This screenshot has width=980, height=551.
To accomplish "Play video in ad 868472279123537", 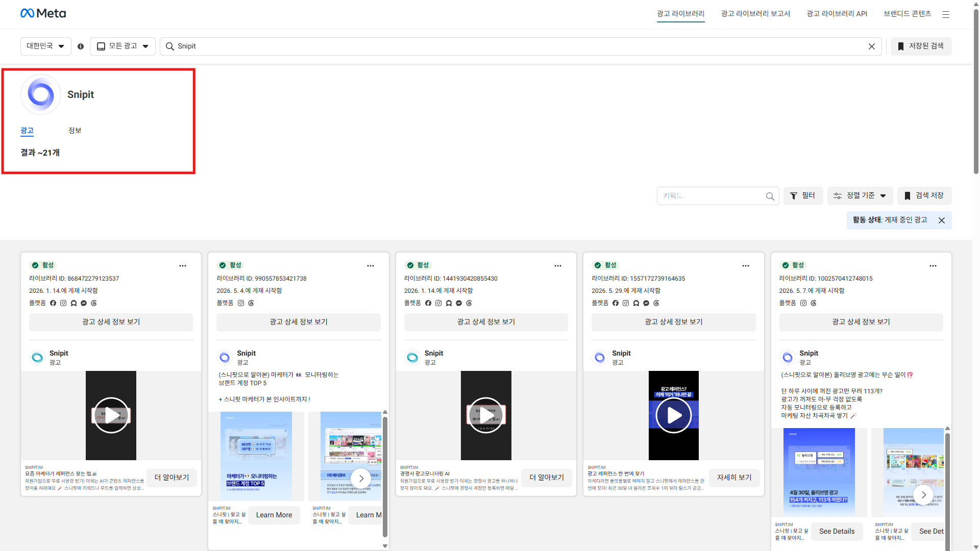I will 111,415.
